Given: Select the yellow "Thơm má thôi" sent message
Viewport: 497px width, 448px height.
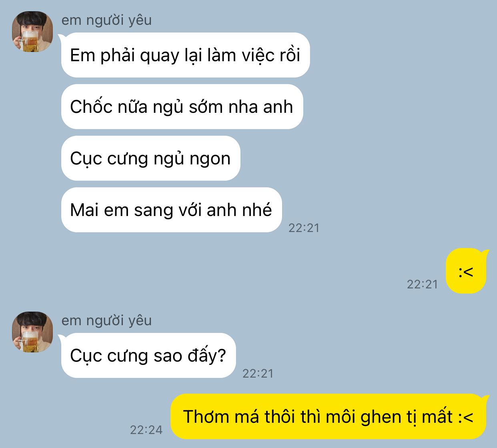Looking at the screenshot, I should point(329,416).
